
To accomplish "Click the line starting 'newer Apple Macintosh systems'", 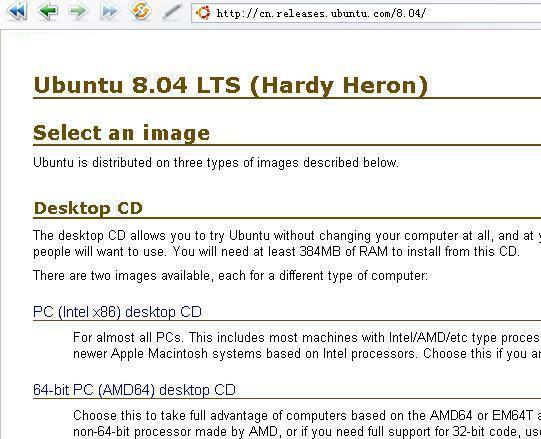I will (307, 353).
